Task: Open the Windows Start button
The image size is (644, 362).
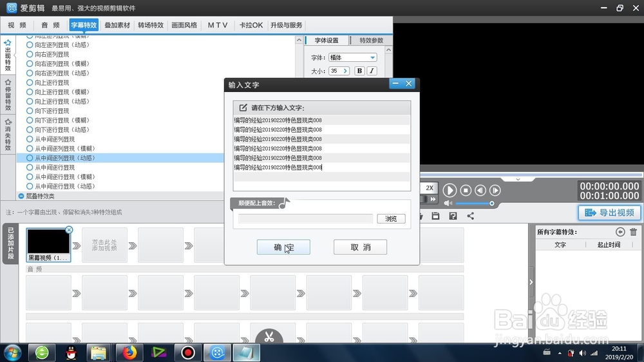Action: [x=12, y=352]
